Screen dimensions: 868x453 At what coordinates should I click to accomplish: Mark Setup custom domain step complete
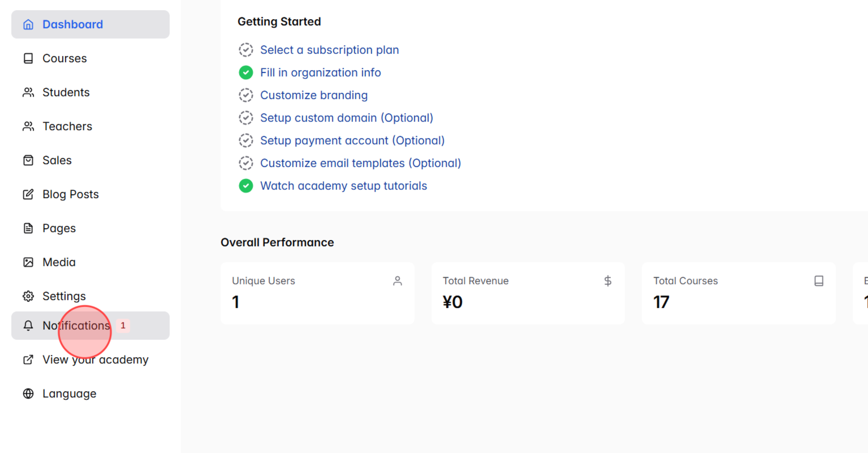click(246, 118)
